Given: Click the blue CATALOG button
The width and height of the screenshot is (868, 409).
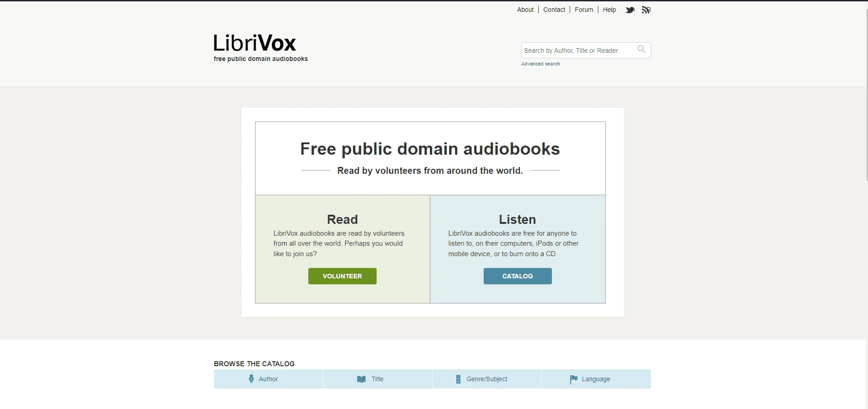Looking at the screenshot, I should [518, 276].
